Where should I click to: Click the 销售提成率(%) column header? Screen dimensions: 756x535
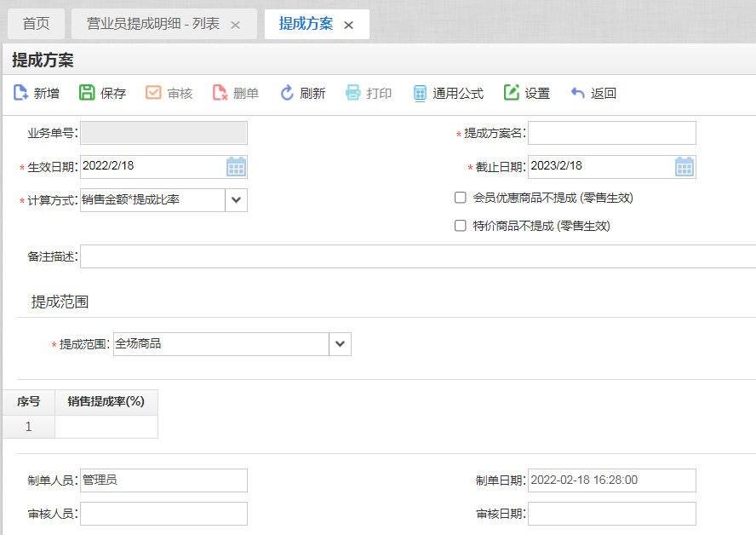click(x=106, y=401)
